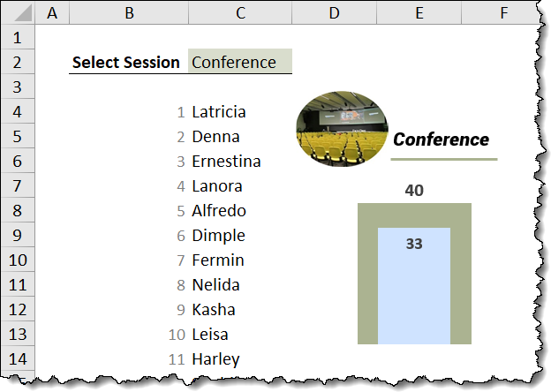Click the conference hall oval picture
This screenshot has height=392, width=551.
[x=342, y=134]
